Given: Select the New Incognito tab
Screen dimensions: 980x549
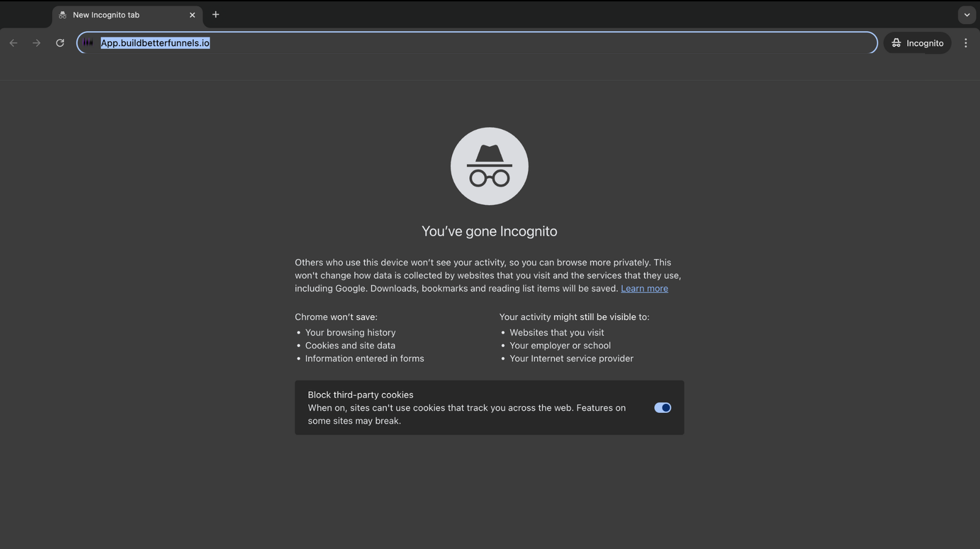Looking at the screenshot, I should pos(116,15).
